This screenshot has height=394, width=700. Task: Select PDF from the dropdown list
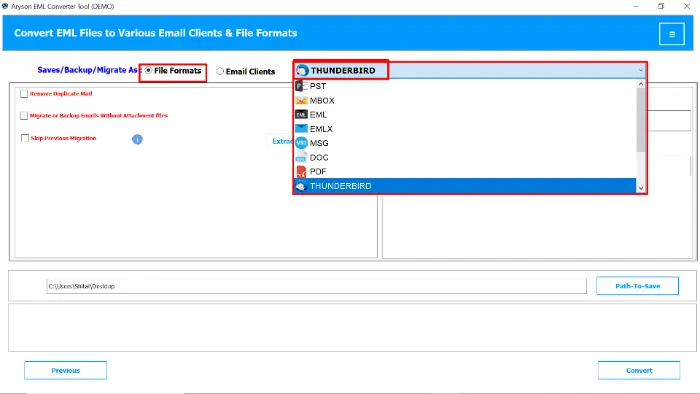pyautogui.click(x=465, y=171)
